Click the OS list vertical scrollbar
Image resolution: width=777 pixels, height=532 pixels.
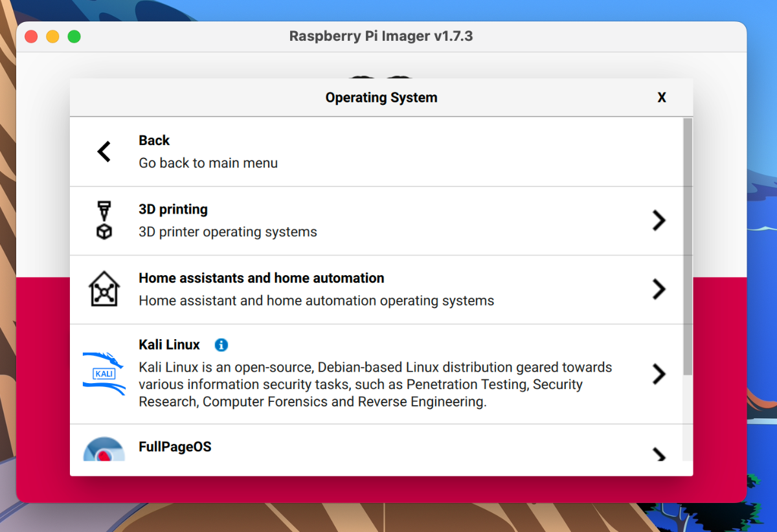[688, 247]
